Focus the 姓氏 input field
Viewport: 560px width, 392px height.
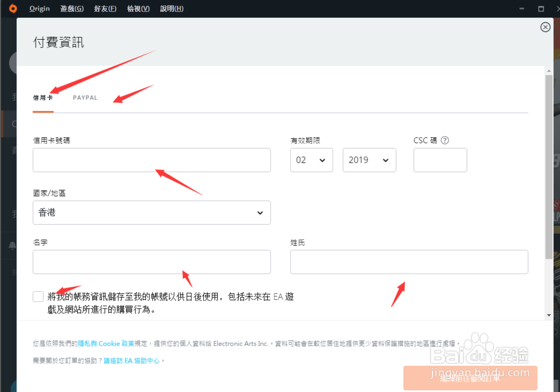pyautogui.click(x=409, y=262)
